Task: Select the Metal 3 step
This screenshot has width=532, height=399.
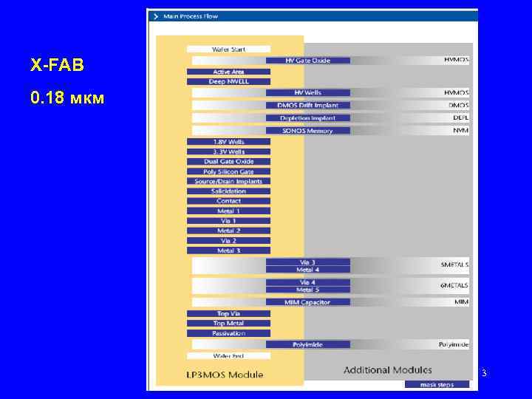Action: point(228,250)
